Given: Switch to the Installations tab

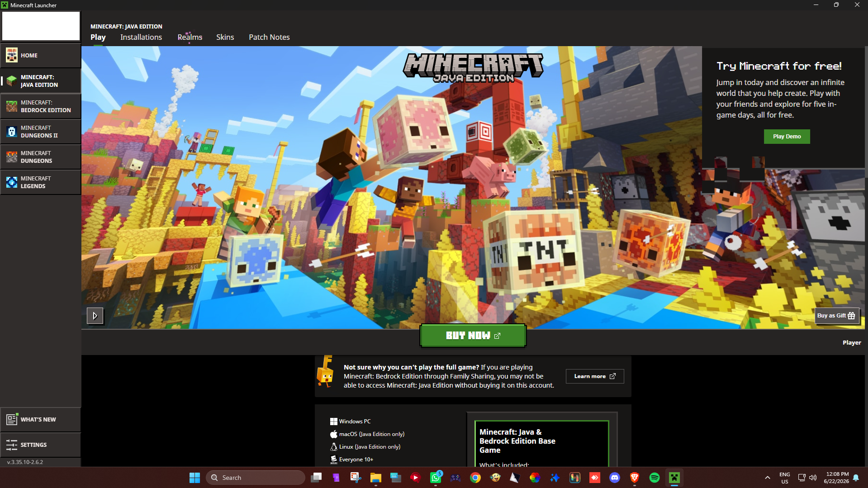Looking at the screenshot, I should [141, 37].
